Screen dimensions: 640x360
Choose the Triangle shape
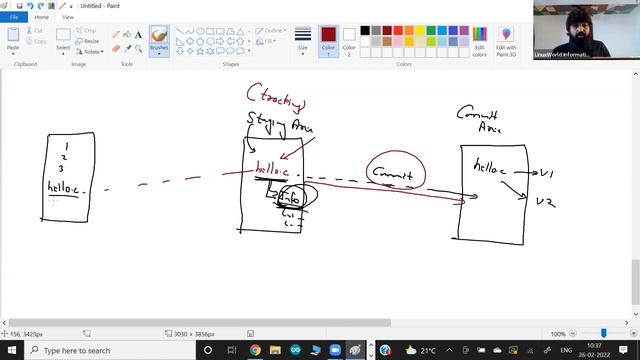click(x=240, y=31)
